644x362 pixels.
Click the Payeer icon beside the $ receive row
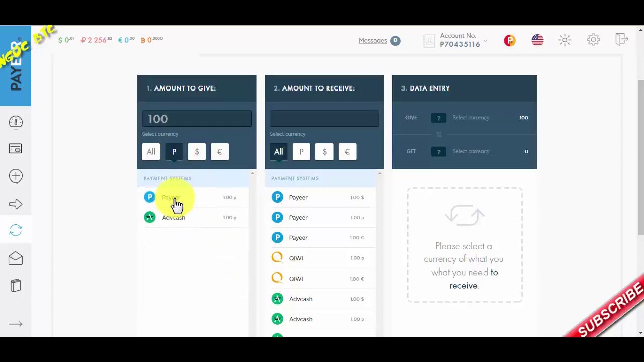tap(277, 197)
